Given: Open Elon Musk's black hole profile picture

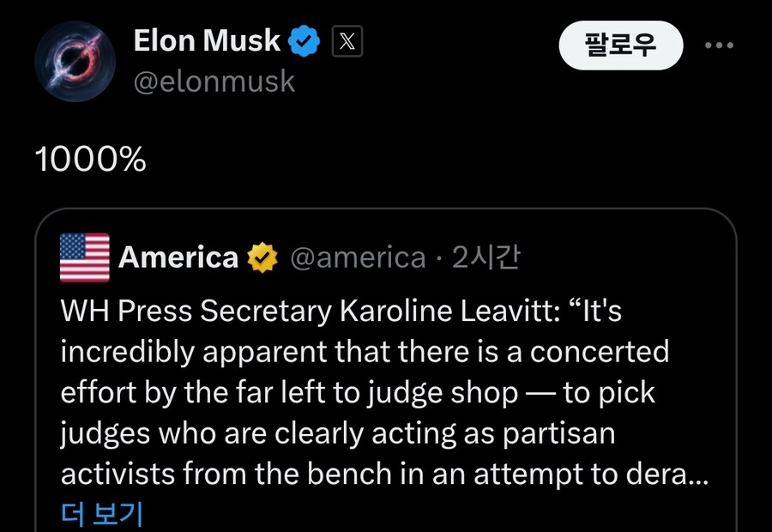Looking at the screenshot, I should 75,61.
